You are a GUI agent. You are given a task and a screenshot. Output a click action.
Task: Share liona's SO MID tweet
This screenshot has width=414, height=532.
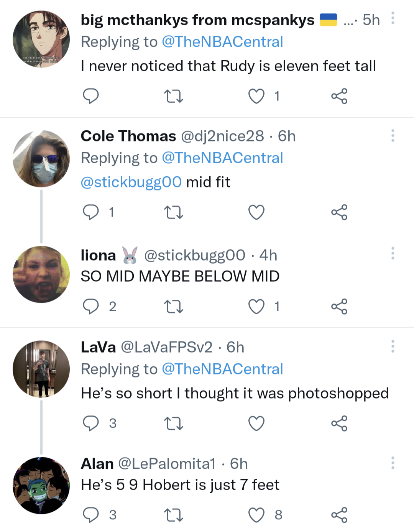click(x=339, y=307)
